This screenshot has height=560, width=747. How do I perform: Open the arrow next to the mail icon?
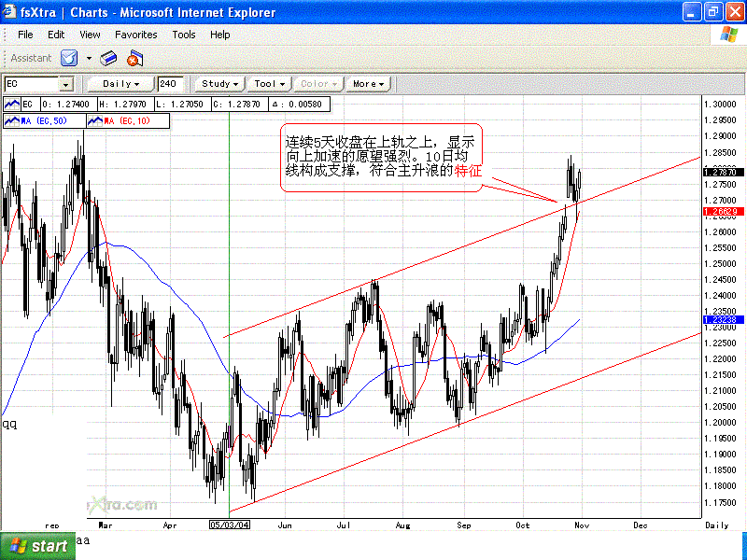tap(89, 58)
